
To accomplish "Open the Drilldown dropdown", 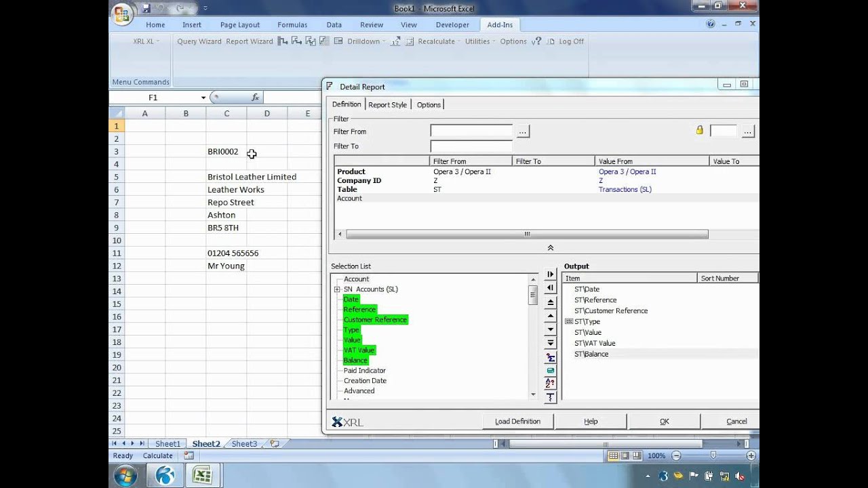I will [366, 41].
